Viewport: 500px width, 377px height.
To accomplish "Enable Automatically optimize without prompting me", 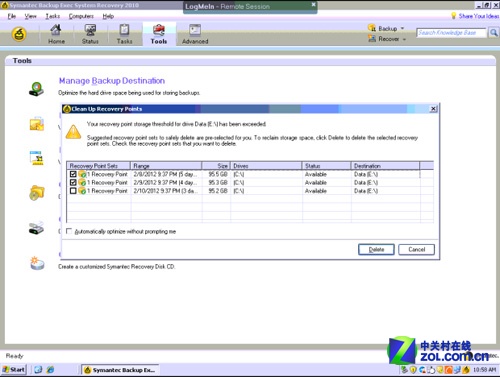I will (69, 231).
